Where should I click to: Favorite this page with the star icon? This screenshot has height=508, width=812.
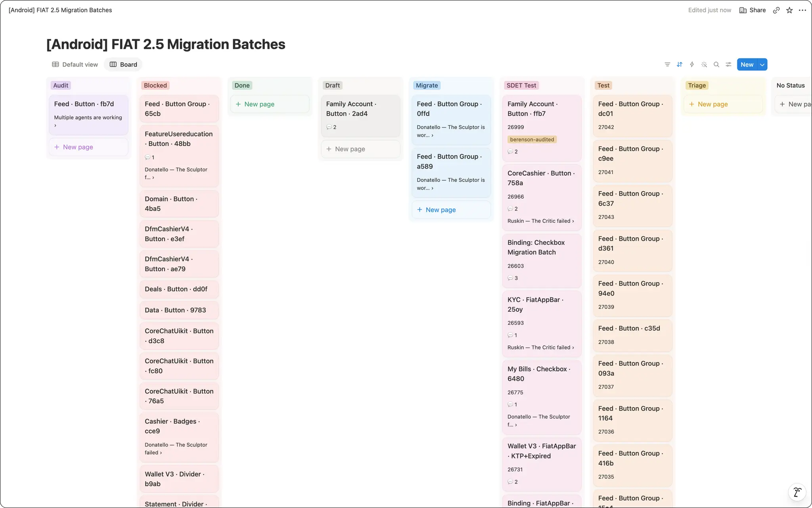coord(789,10)
